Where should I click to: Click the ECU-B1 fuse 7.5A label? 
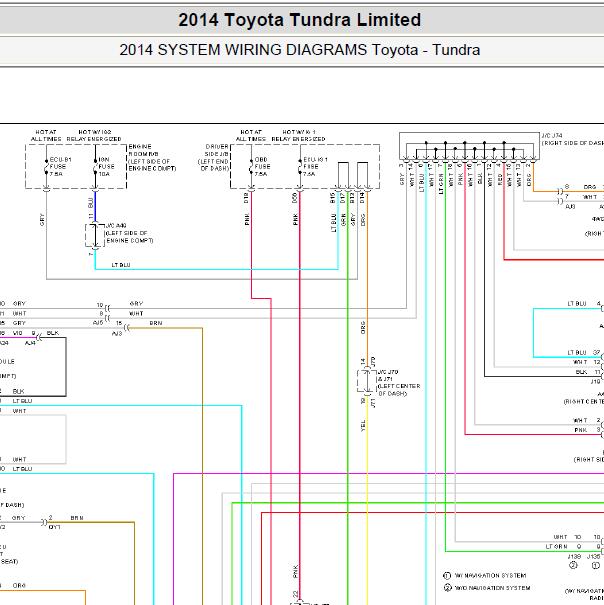tap(60, 167)
